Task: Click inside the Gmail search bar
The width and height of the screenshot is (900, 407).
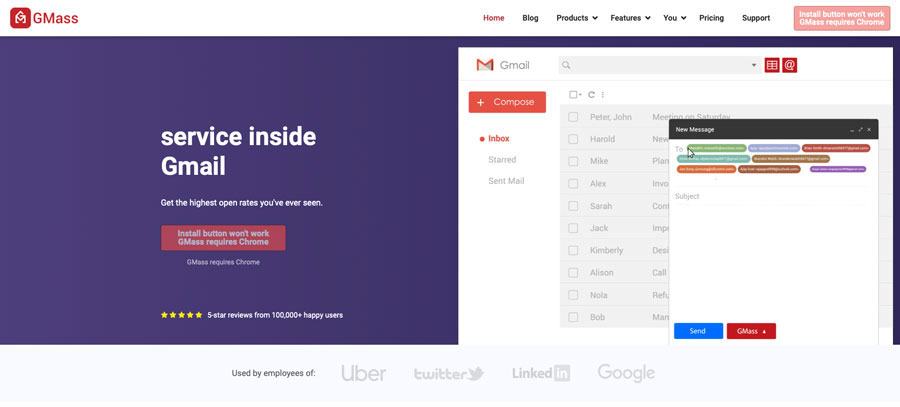Action: pyautogui.click(x=660, y=65)
